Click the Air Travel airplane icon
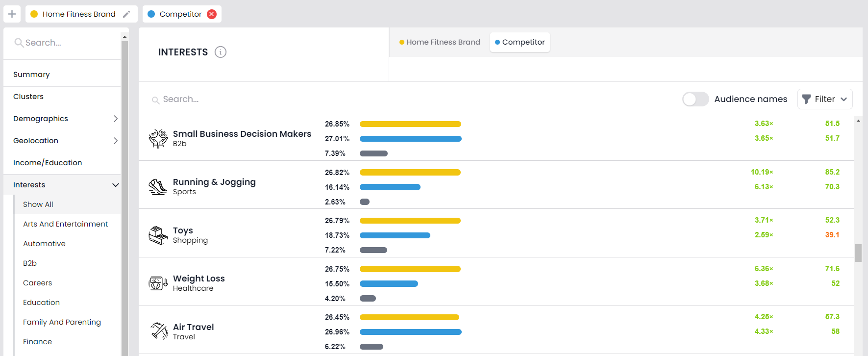 [159, 331]
